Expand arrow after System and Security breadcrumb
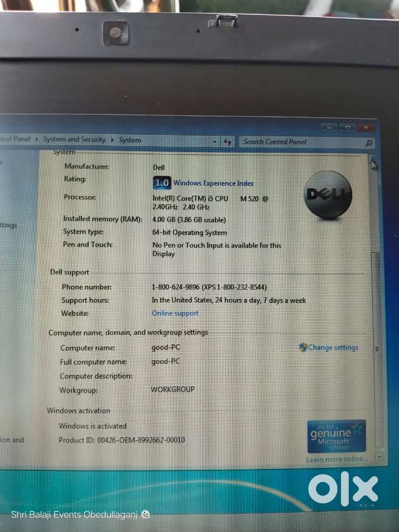Image resolution: width=399 pixels, height=532 pixels. [112, 140]
